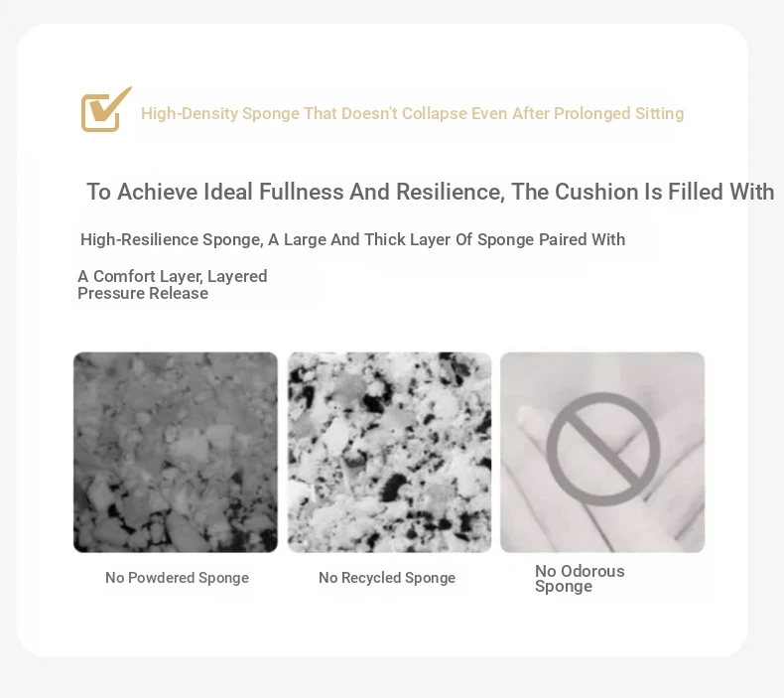Open the recycled sponge image
This screenshot has height=698, width=784.
[x=389, y=453]
